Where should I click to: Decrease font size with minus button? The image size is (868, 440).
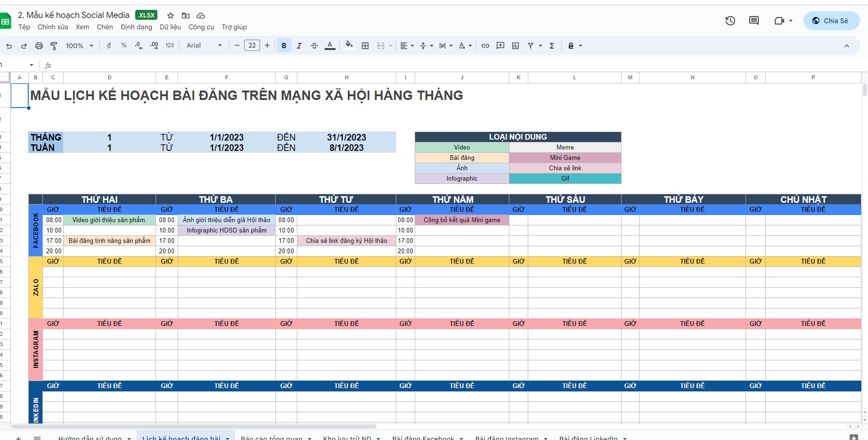point(237,45)
